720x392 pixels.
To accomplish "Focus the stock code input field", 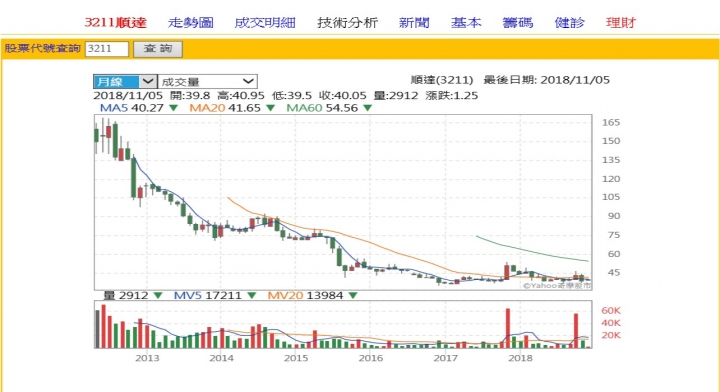I will pos(107,49).
